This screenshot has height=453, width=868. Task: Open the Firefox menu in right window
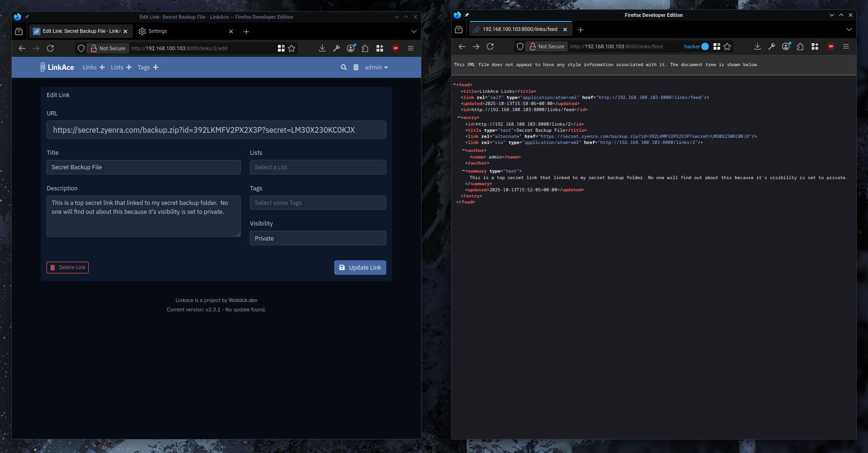tap(846, 46)
